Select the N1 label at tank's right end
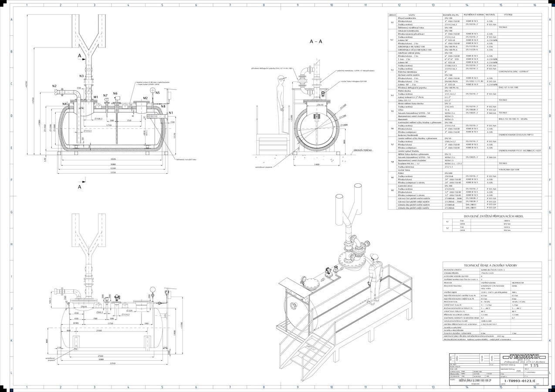 coord(170,113)
